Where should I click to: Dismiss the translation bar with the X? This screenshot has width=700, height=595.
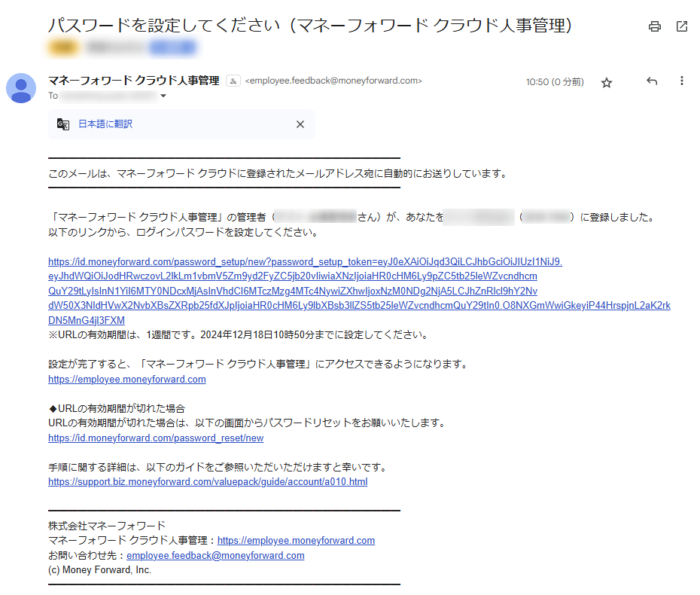click(300, 124)
